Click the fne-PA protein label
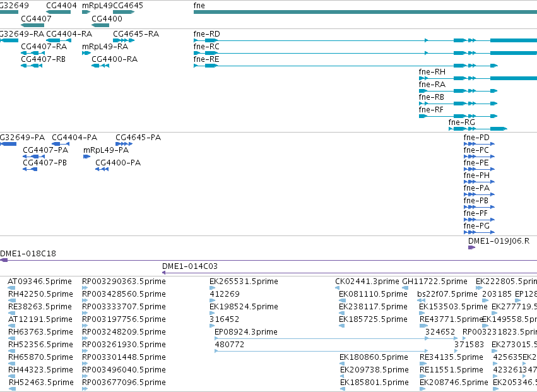This screenshot has height=392, width=537. (476, 188)
